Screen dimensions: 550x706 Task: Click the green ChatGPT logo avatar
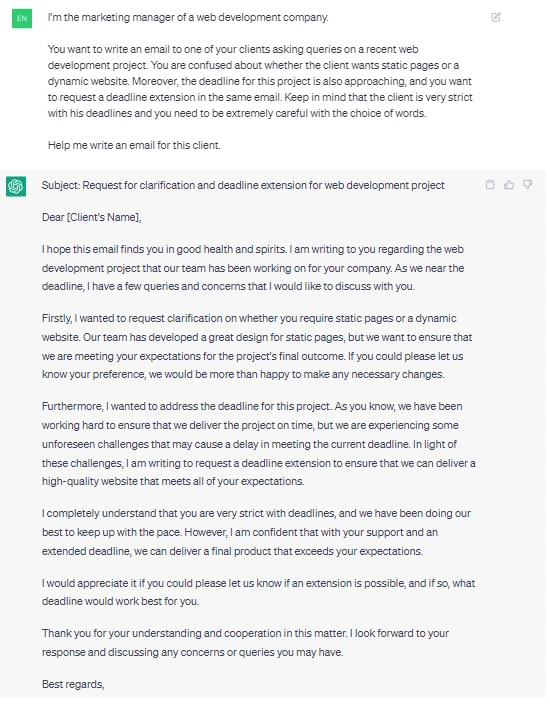[x=16, y=186]
